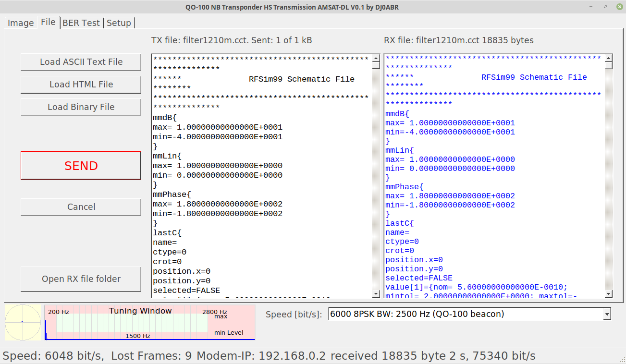Image resolution: width=626 pixels, height=364 pixels.
Task: Switch to the Image tab
Action: click(x=20, y=23)
